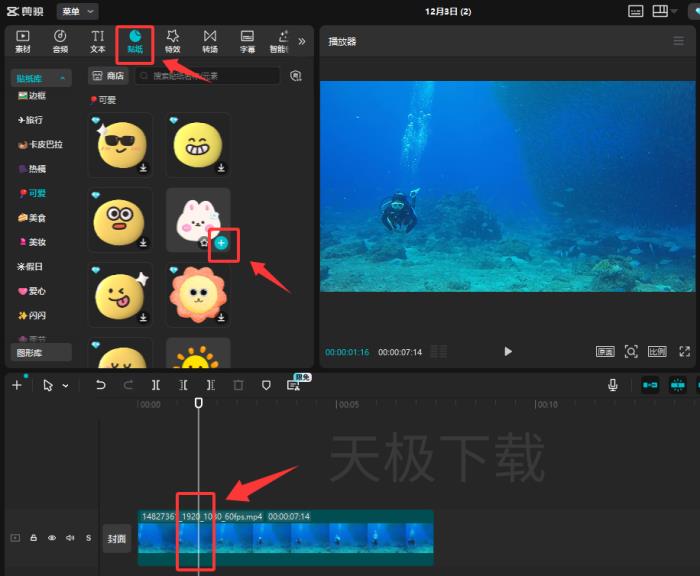Open the 文本 text panel
The height and width of the screenshot is (576, 700).
[x=98, y=41]
